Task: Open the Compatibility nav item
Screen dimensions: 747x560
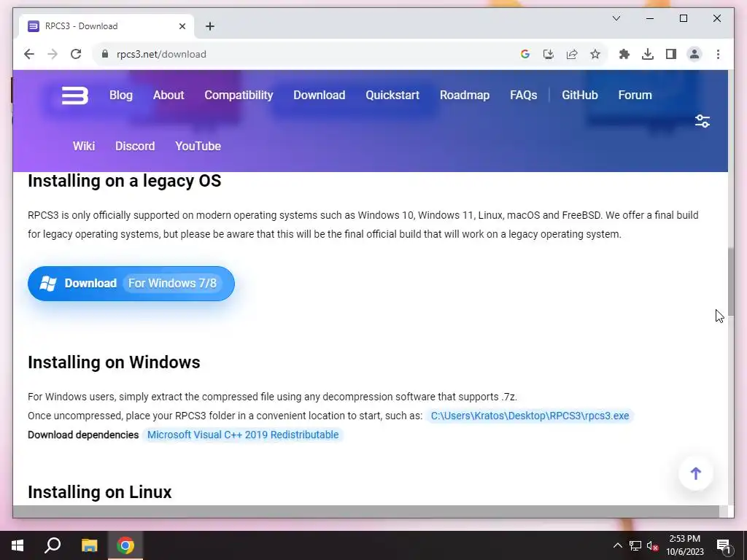Action: pos(239,96)
